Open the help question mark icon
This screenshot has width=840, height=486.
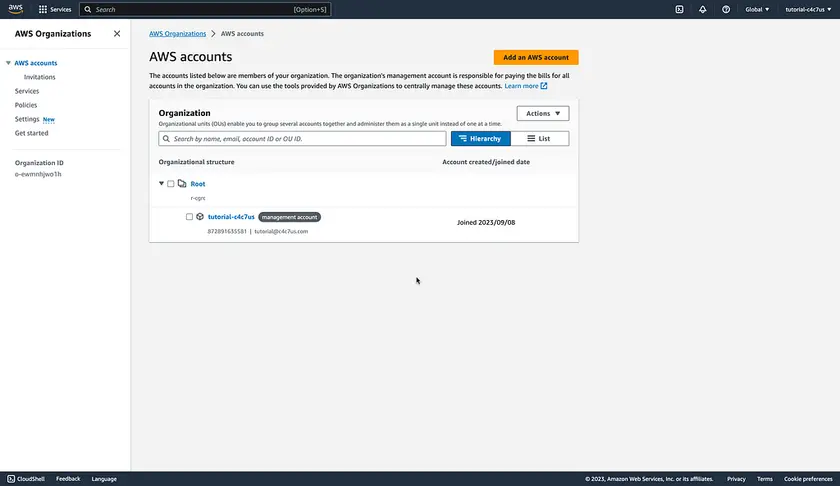(x=726, y=9)
